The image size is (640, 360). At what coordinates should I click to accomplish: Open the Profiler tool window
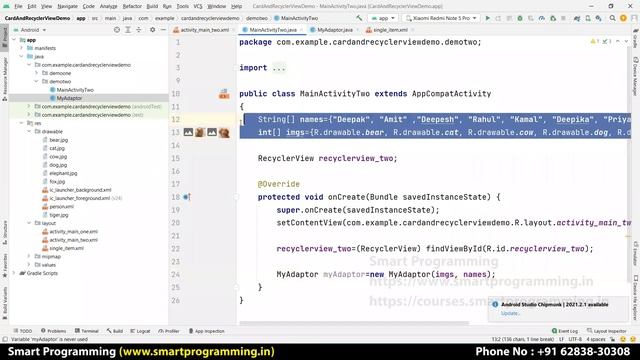(169, 331)
